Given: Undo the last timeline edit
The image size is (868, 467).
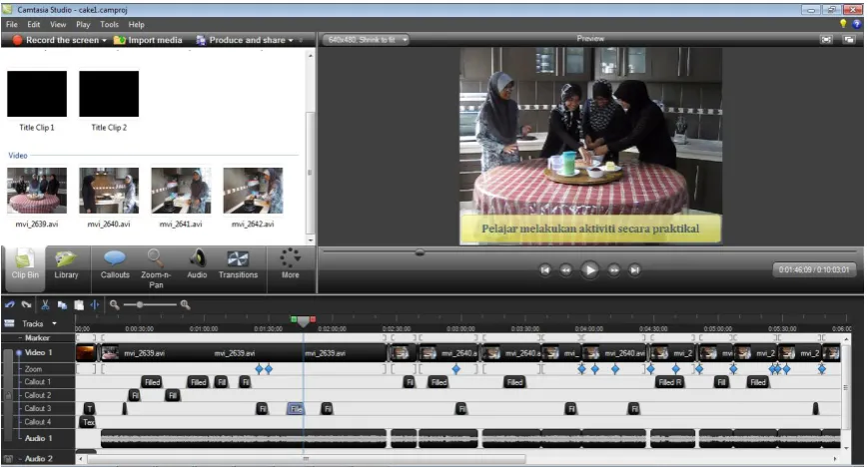Looking at the screenshot, I should (x=9, y=305).
